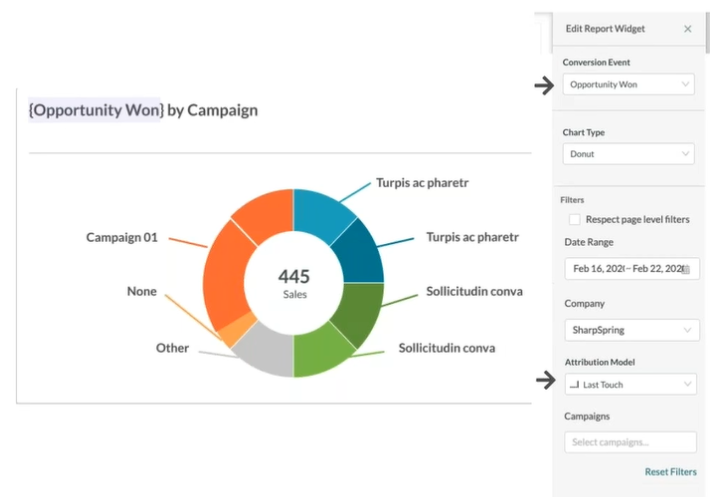This screenshot has width=710, height=497.
Task: Click arrow pointing to Conversion Event
Action: pos(544,86)
